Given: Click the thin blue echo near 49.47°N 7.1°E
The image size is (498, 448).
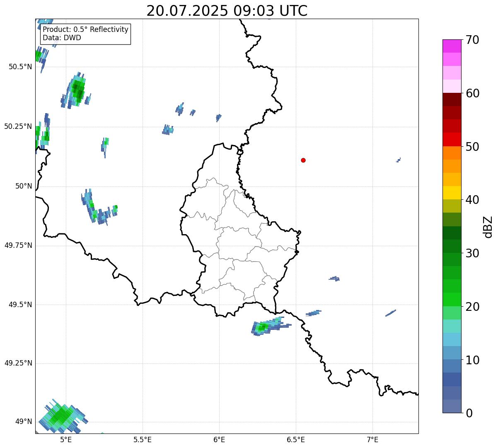Looking at the screenshot, I should tap(391, 313).
